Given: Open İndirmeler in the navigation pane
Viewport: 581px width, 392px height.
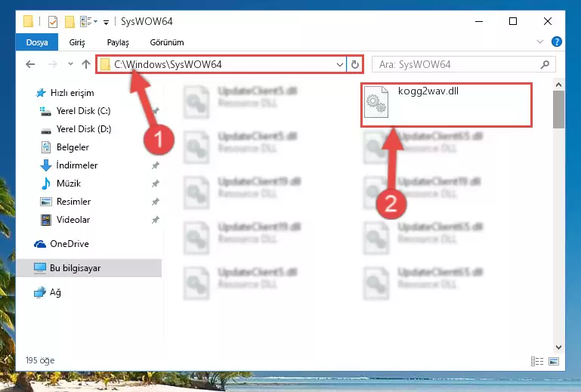Looking at the screenshot, I should point(77,165).
